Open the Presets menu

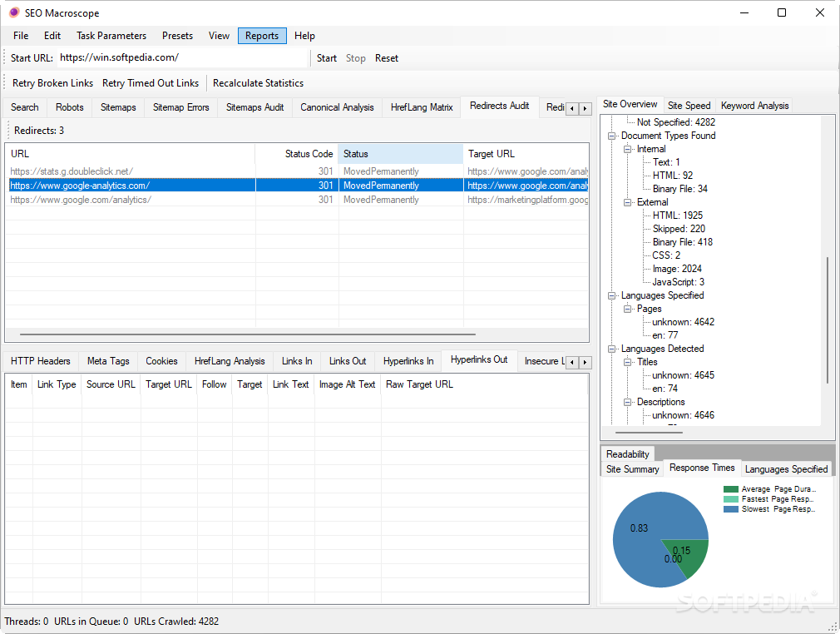pos(177,36)
